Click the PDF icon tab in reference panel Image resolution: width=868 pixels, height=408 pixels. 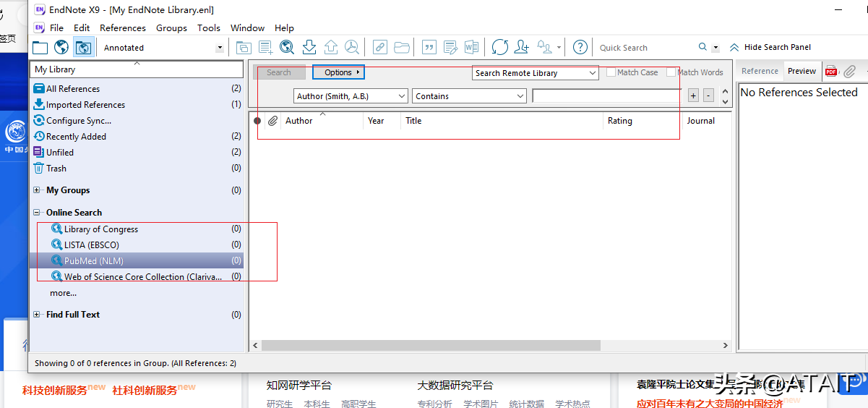pos(831,71)
